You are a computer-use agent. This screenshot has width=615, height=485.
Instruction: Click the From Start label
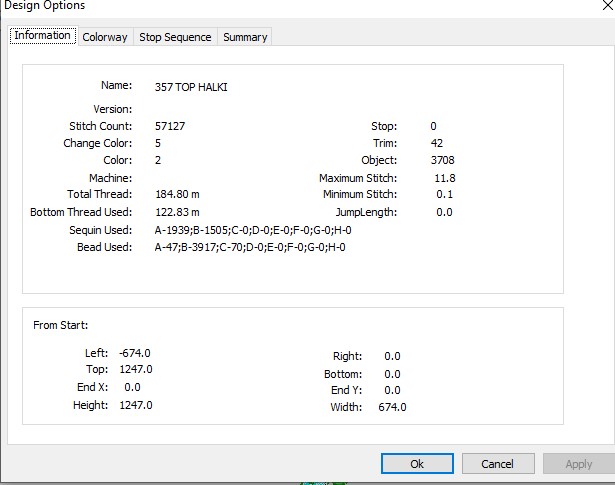(x=61, y=325)
